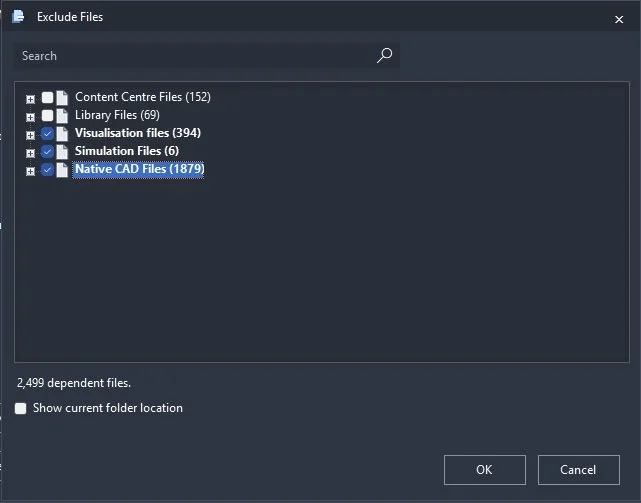
Task: Click the file icon beside Simulation Files
Action: (x=62, y=152)
